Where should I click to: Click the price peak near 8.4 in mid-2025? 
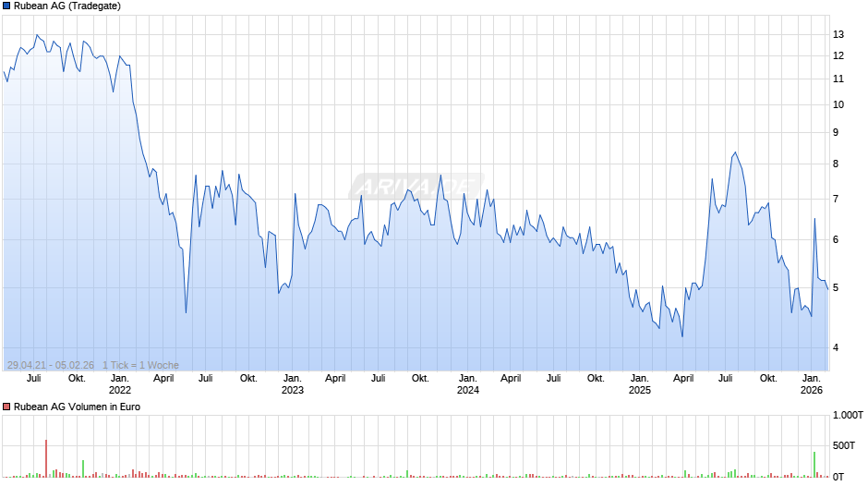point(735,152)
